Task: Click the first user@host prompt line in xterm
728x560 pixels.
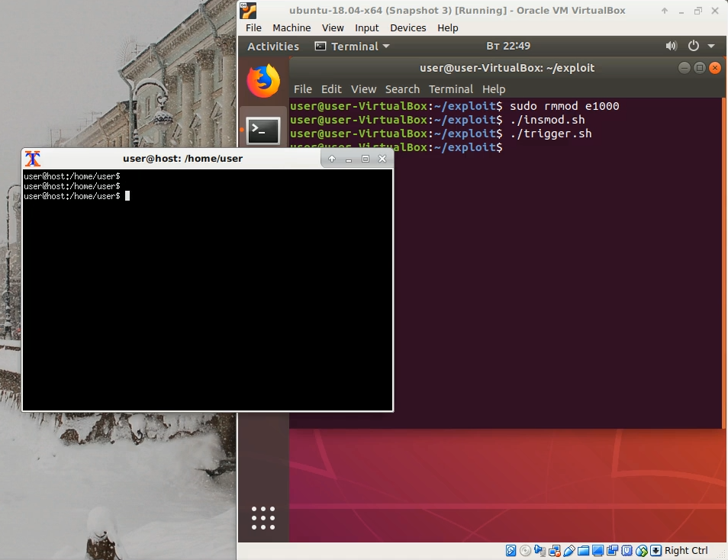Action: point(72,176)
